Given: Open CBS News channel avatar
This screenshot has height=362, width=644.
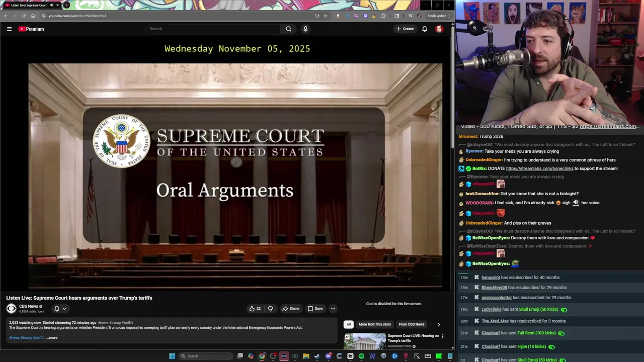Looking at the screenshot, I should [x=11, y=308].
